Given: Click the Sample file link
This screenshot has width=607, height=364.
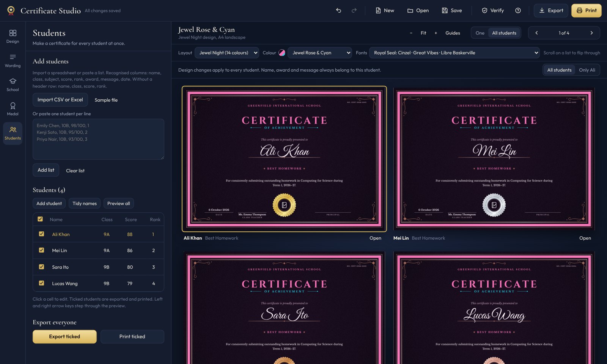Looking at the screenshot, I should 106,100.
